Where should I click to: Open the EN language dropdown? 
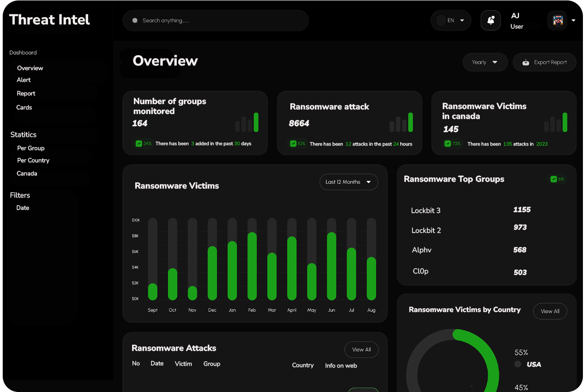pos(451,20)
